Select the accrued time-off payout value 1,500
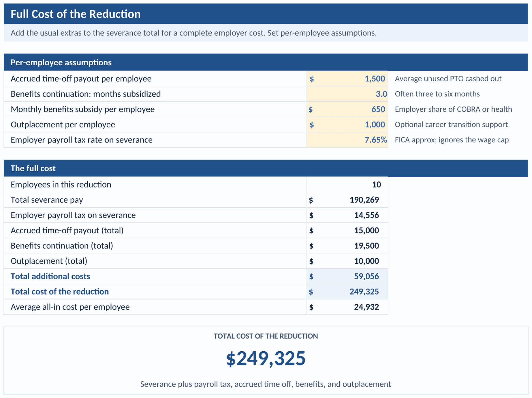This screenshot has height=398, width=532. tap(347, 79)
